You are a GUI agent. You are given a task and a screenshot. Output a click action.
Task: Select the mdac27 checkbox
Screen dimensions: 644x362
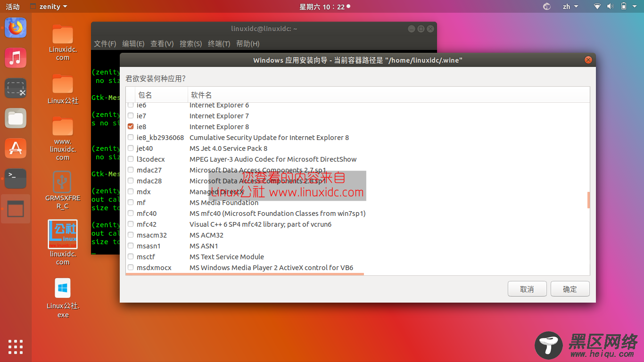131,170
